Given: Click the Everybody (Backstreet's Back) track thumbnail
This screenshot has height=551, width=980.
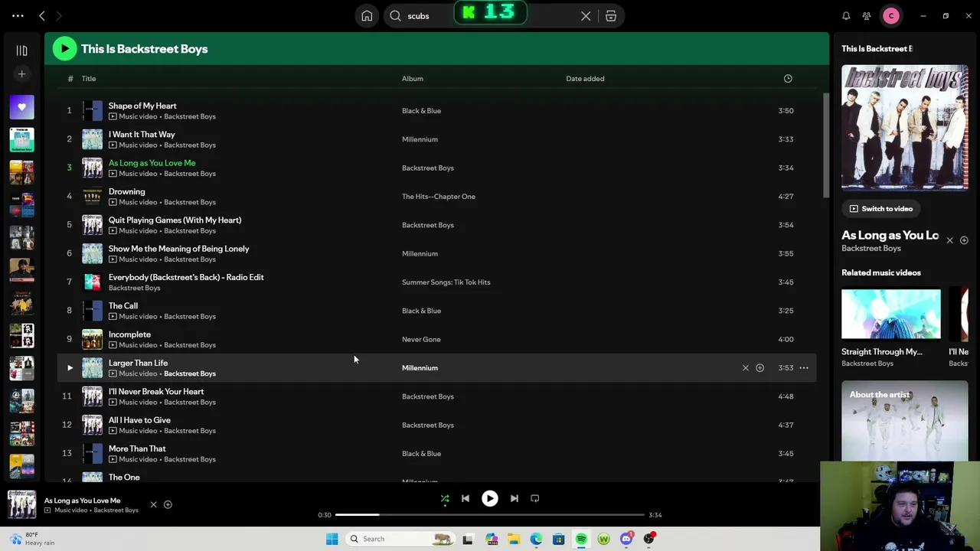Looking at the screenshot, I should pos(92,282).
